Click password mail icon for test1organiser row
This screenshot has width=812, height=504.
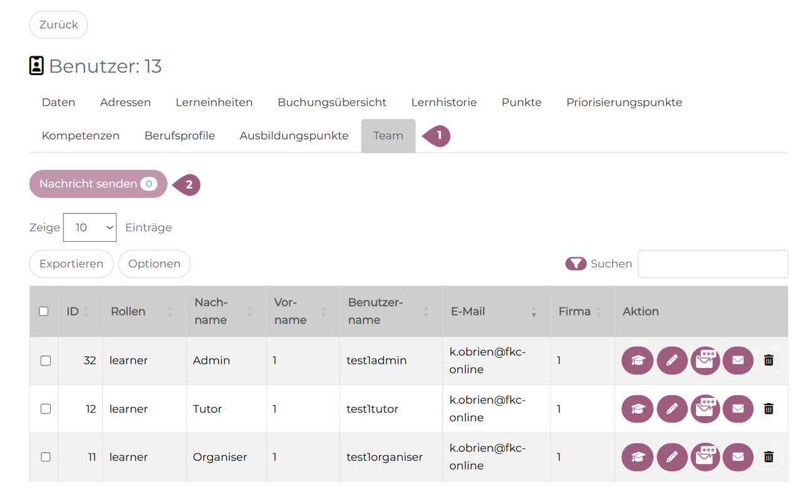pos(705,457)
